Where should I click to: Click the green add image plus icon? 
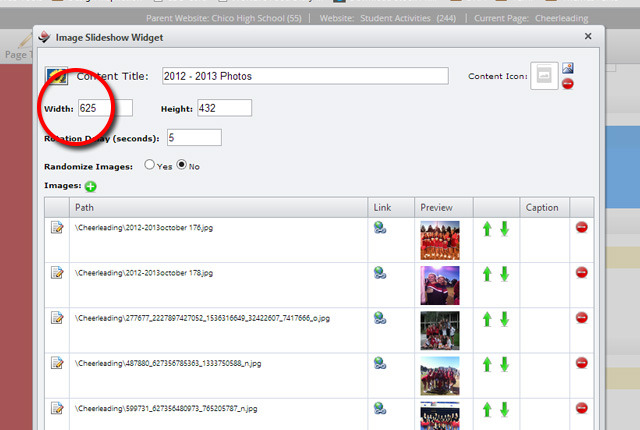[x=91, y=186]
